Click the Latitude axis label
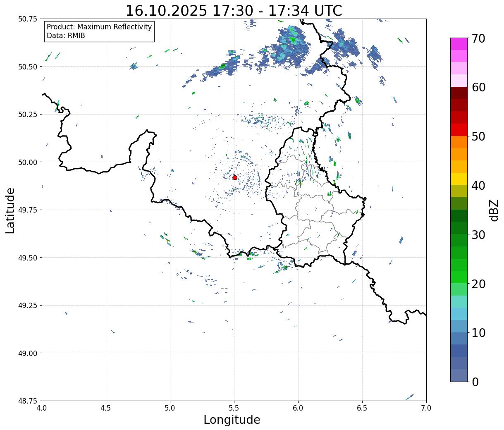This screenshot has height=430, width=504. [x=10, y=210]
